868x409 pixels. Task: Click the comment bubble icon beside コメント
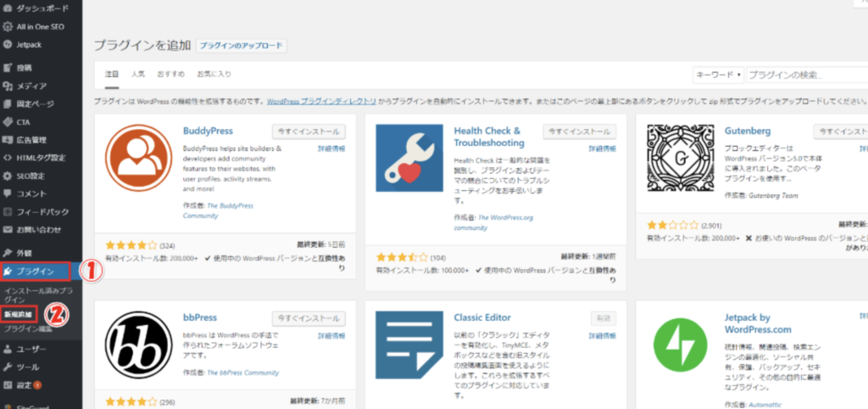(8, 193)
